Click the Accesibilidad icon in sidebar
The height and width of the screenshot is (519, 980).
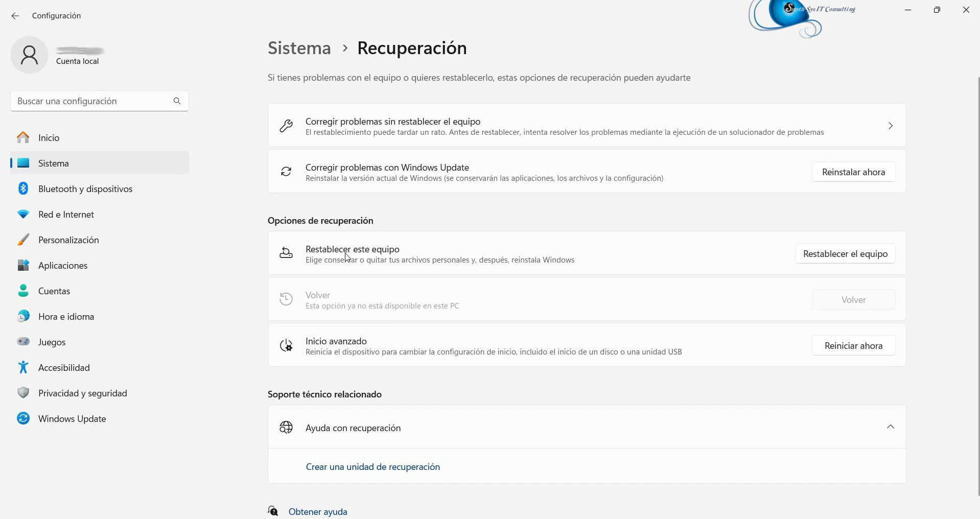(x=23, y=367)
